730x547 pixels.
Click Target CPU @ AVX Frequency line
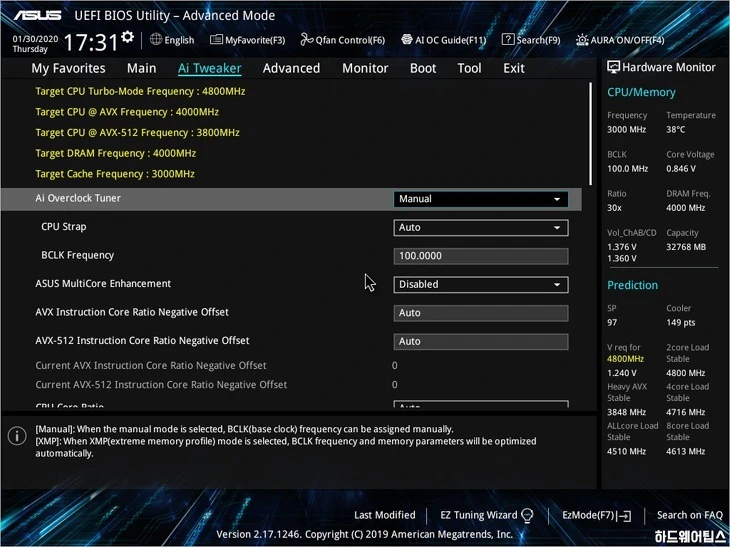coord(127,112)
